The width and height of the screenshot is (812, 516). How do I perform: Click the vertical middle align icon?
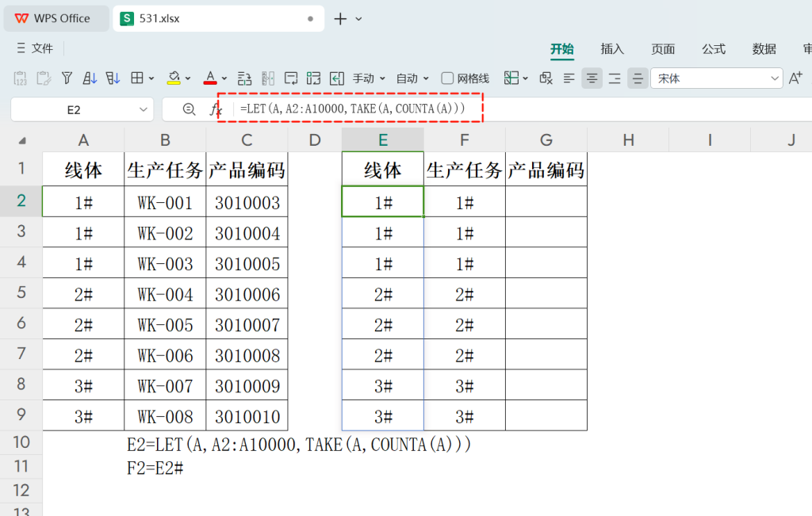pyautogui.click(x=638, y=78)
